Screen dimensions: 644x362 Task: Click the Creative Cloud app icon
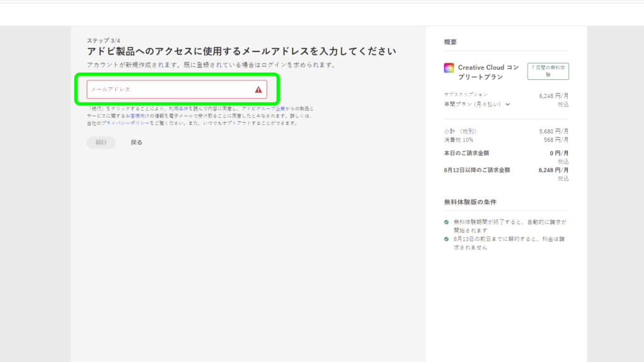point(449,68)
